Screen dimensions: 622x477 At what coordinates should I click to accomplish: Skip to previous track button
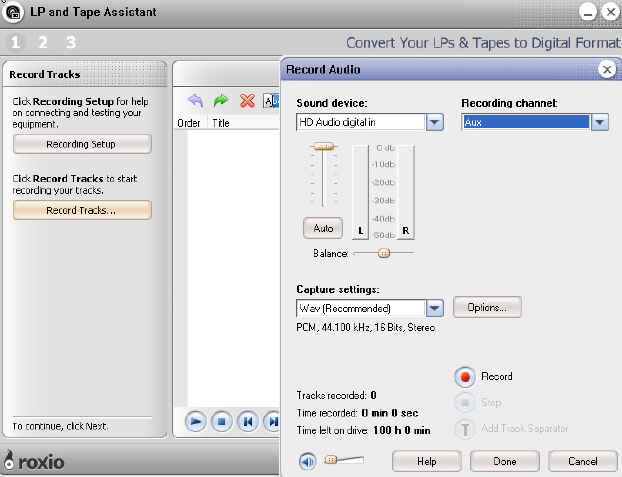pos(248,421)
